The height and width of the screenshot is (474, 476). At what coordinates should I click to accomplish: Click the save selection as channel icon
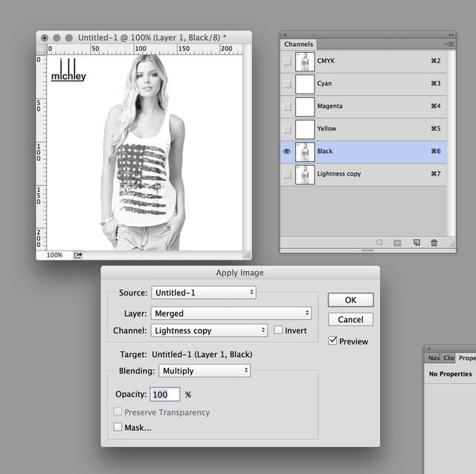coord(397,243)
